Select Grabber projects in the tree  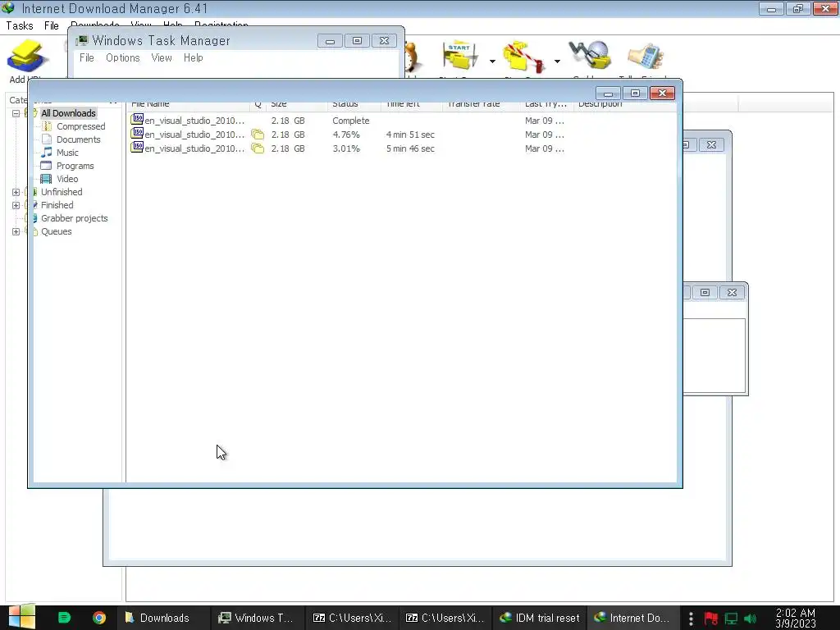[x=75, y=218]
